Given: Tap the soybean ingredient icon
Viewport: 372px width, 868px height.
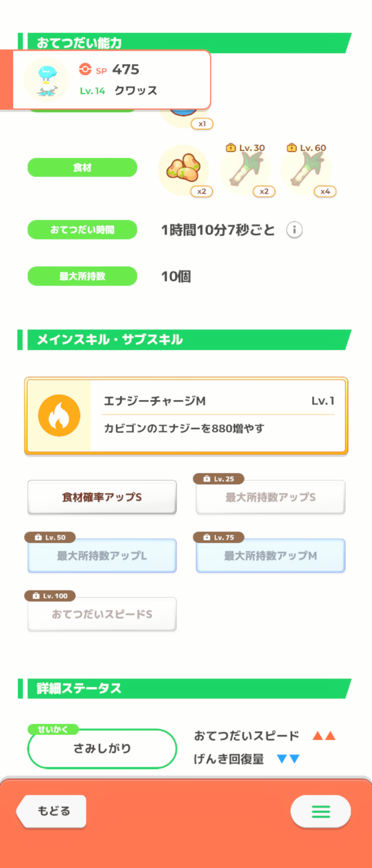Looking at the screenshot, I should coord(184,170).
